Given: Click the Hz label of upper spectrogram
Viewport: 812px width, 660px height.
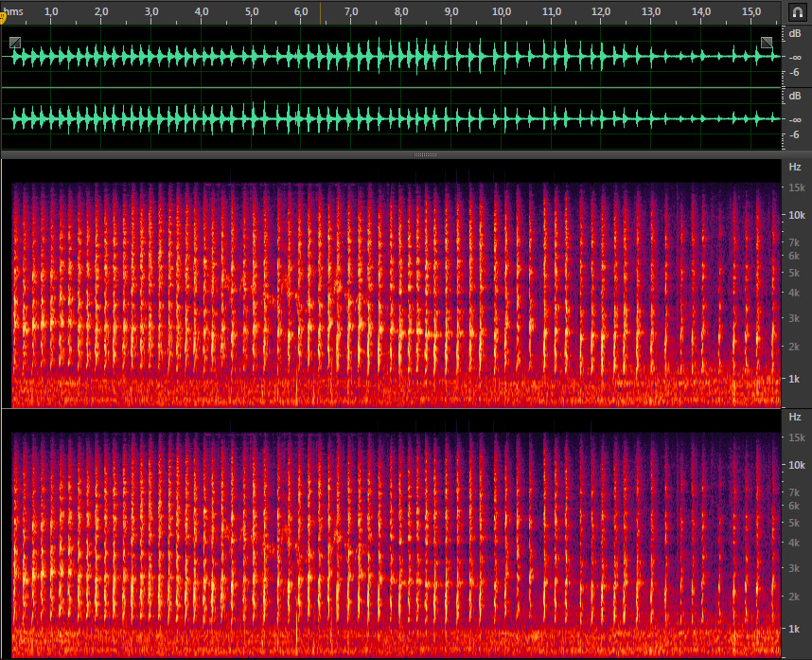Looking at the screenshot, I should pos(795,167).
